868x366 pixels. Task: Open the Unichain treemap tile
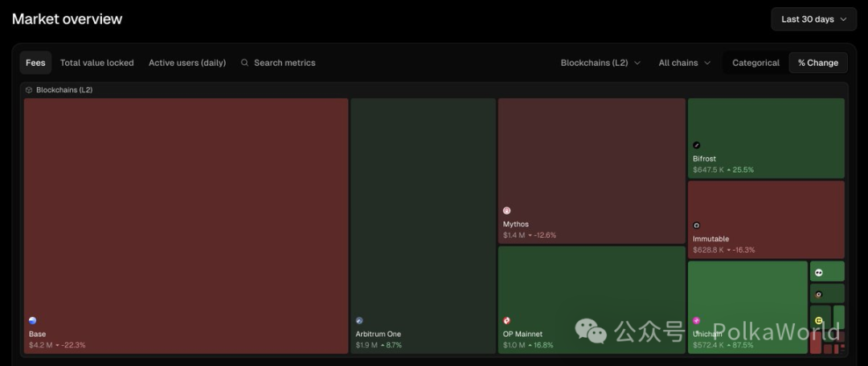pyautogui.click(x=747, y=307)
